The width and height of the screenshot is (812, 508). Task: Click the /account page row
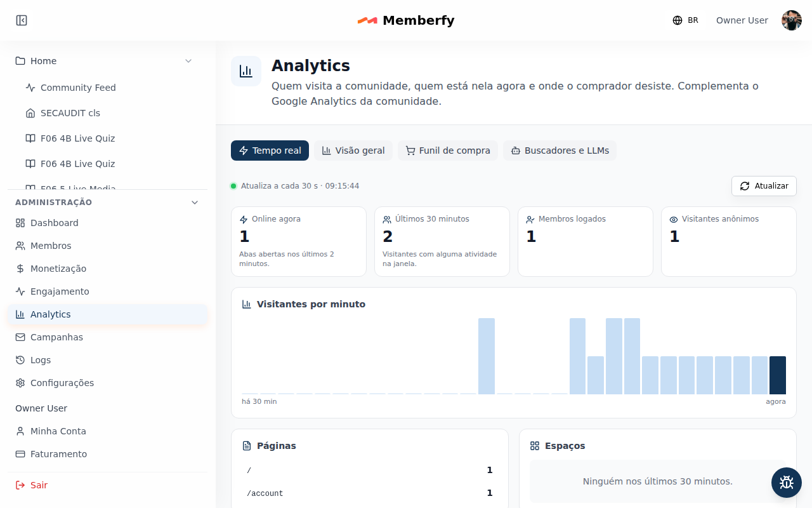[x=370, y=493]
